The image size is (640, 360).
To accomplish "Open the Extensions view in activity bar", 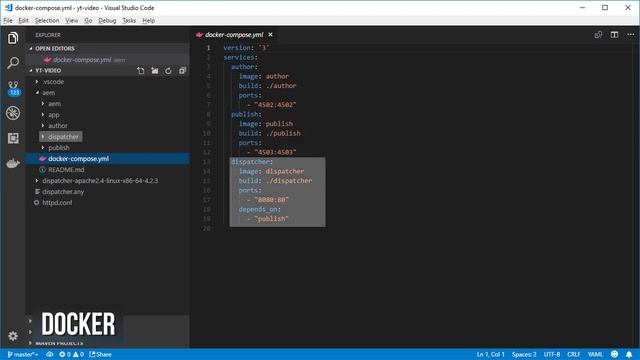I will pyautogui.click(x=13, y=138).
